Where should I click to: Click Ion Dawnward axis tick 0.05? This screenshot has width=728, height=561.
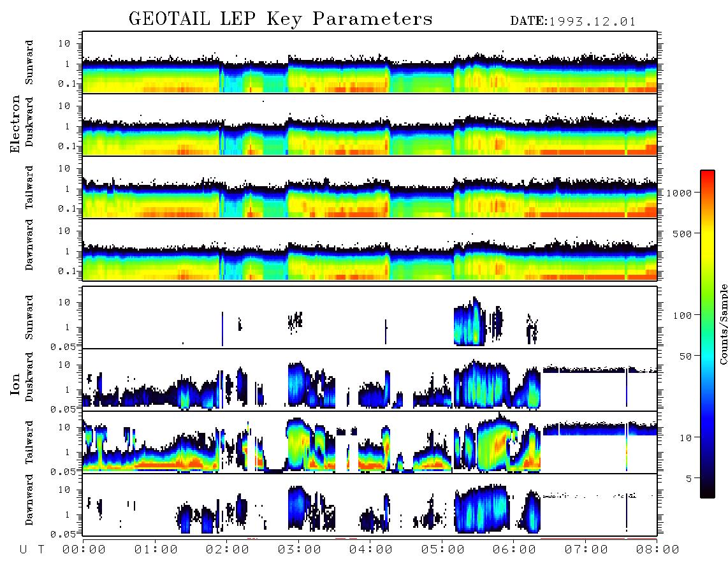[x=64, y=534]
